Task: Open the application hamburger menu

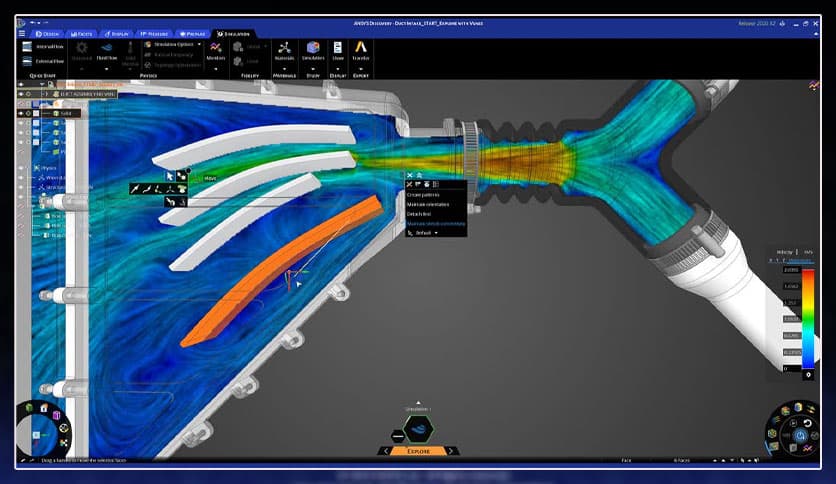Action: [x=22, y=34]
